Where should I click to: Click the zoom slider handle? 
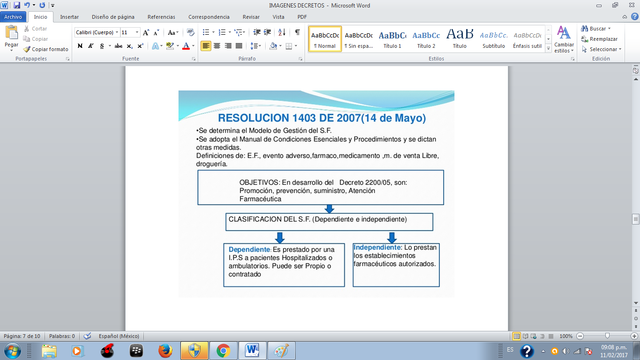click(607, 336)
